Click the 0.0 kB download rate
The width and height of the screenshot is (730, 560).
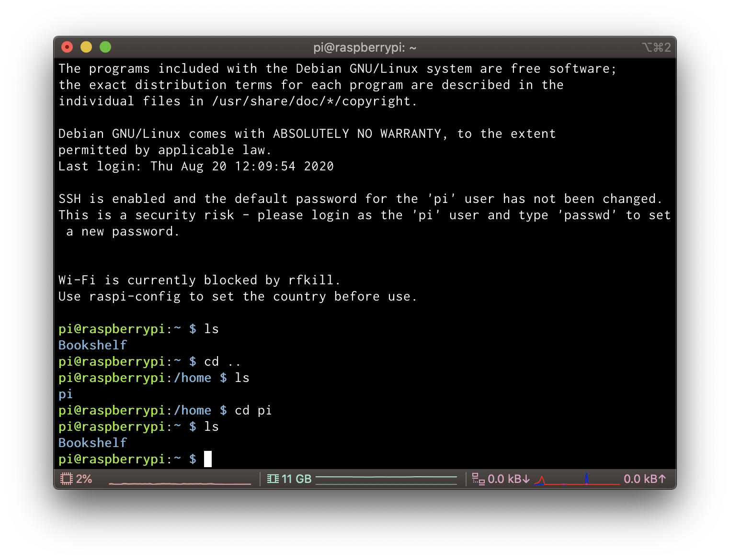coord(509,479)
